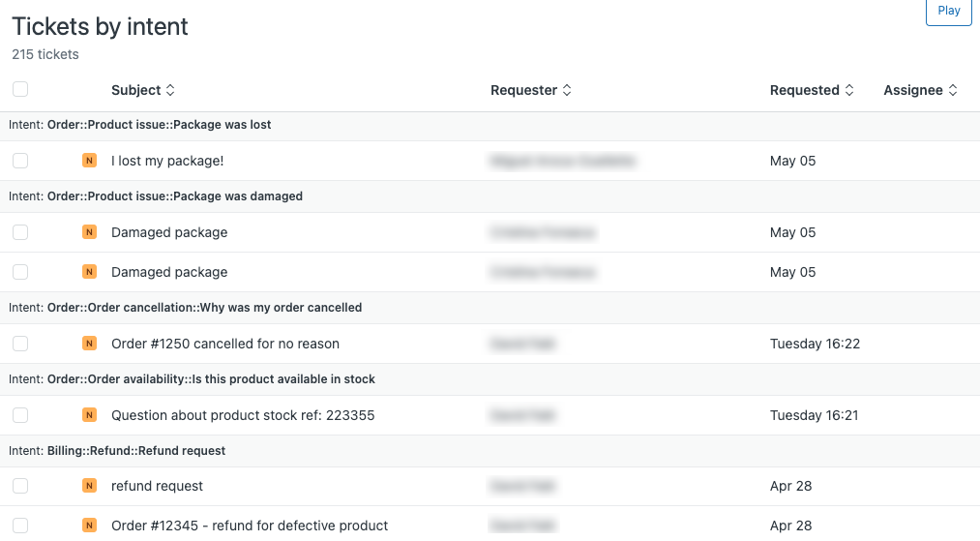Screen dimensions: 980x541
Task: Select the checkbox for Order #1250 cancelled ticket
Action: click(x=20, y=344)
